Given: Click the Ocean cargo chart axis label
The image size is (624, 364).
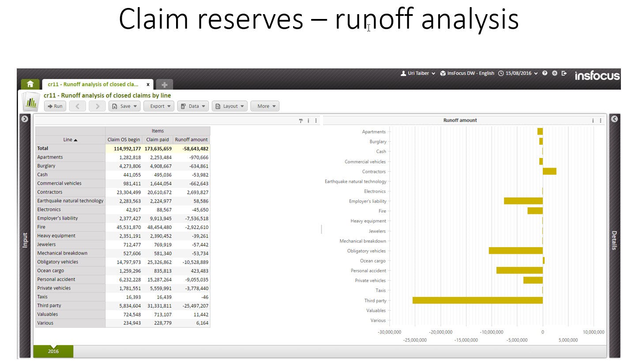Looking at the screenshot, I should [372, 261].
